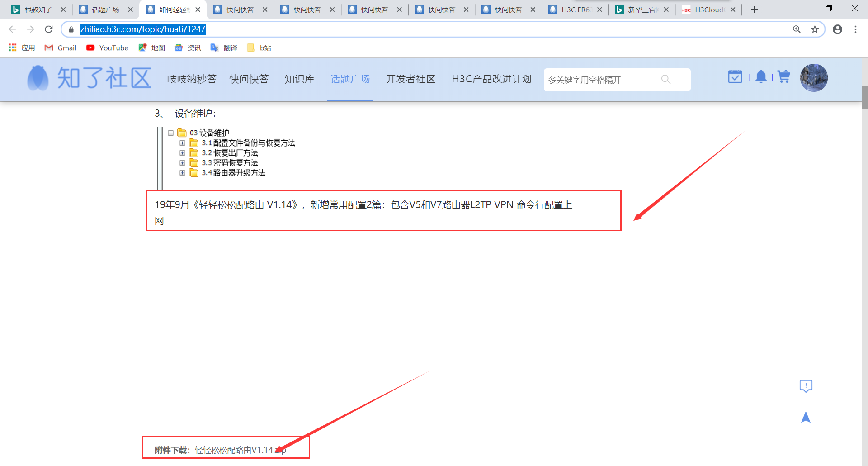Image resolution: width=868 pixels, height=466 pixels.
Task: Open the notifications bell
Action: coord(761,76)
